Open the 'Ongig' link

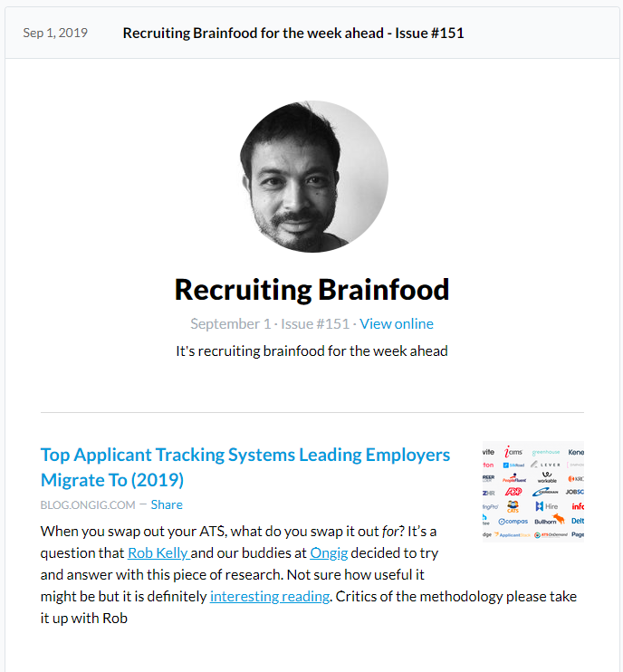329,552
